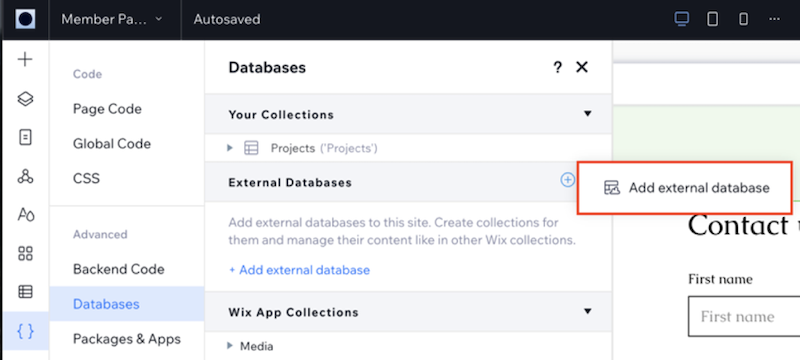
Task: Open the Site Styles theme icon
Action: pyautogui.click(x=26, y=215)
